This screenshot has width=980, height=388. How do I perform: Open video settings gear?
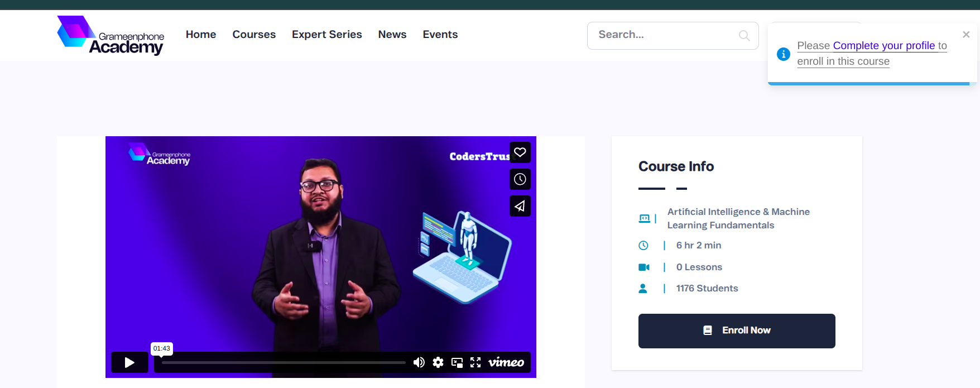438,363
